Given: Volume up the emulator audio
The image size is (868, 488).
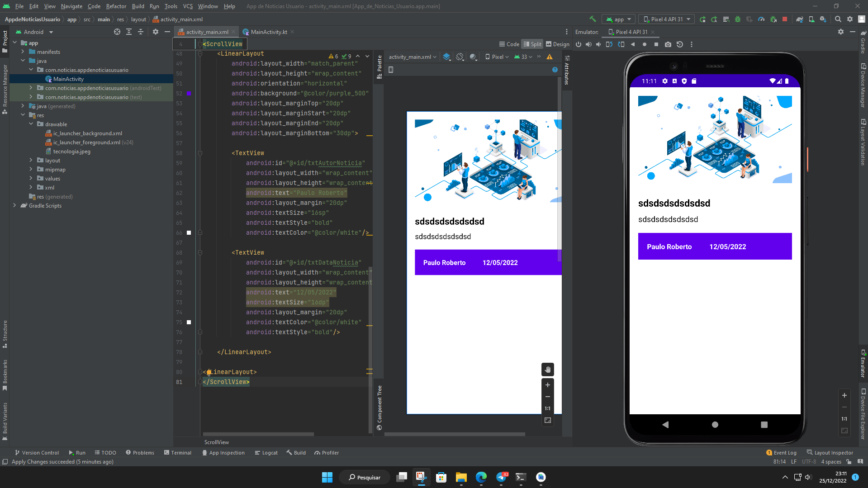Looking at the screenshot, I should point(588,44).
